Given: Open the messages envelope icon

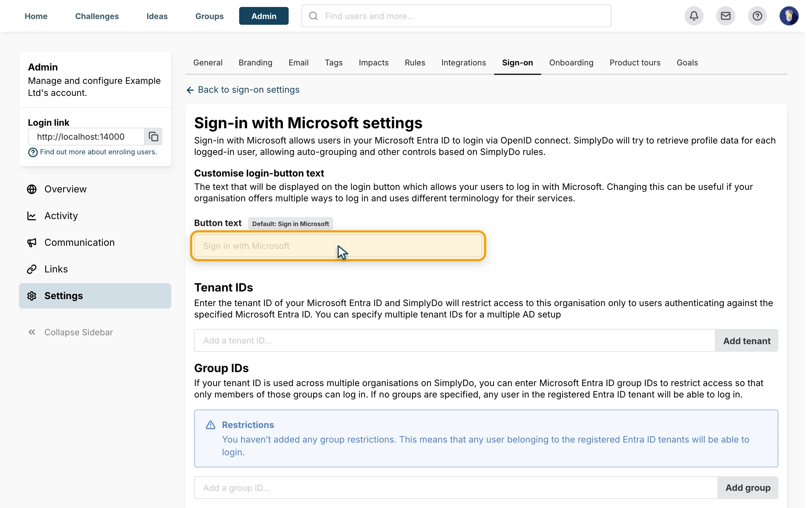Looking at the screenshot, I should (725, 16).
